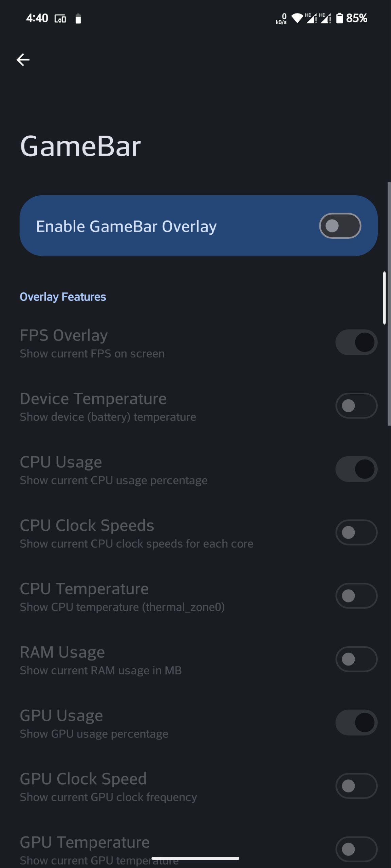Tap the back arrow icon
The width and height of the screenshot is (391, 868).
coord(23,60)
